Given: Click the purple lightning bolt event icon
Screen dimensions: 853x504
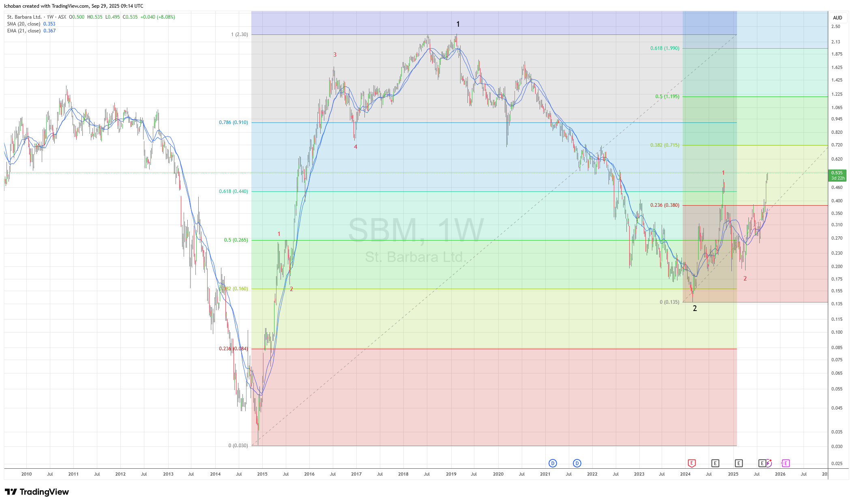Looking at the screenshot, I should click(x=768, y=463).
